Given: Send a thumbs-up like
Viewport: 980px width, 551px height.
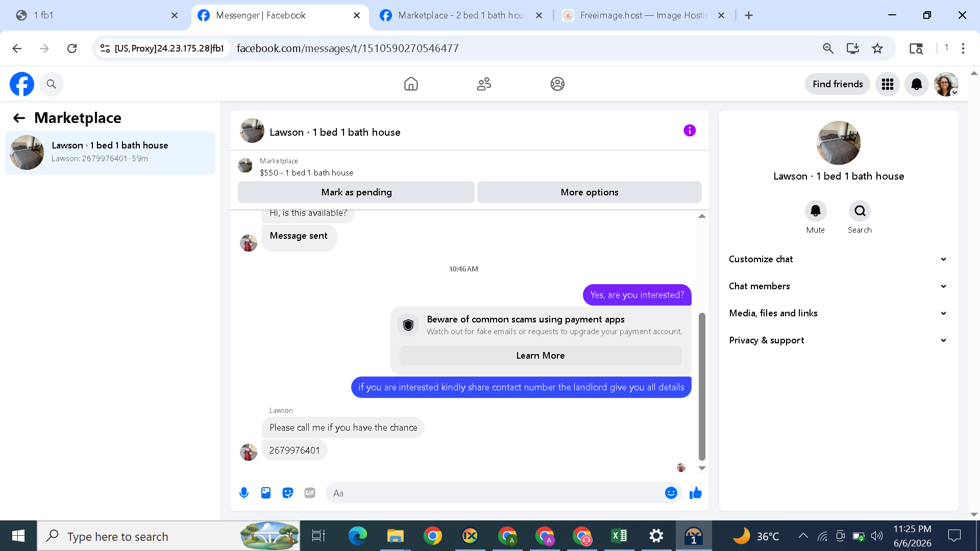Looking at the screenshot, I should click(696, 493).
